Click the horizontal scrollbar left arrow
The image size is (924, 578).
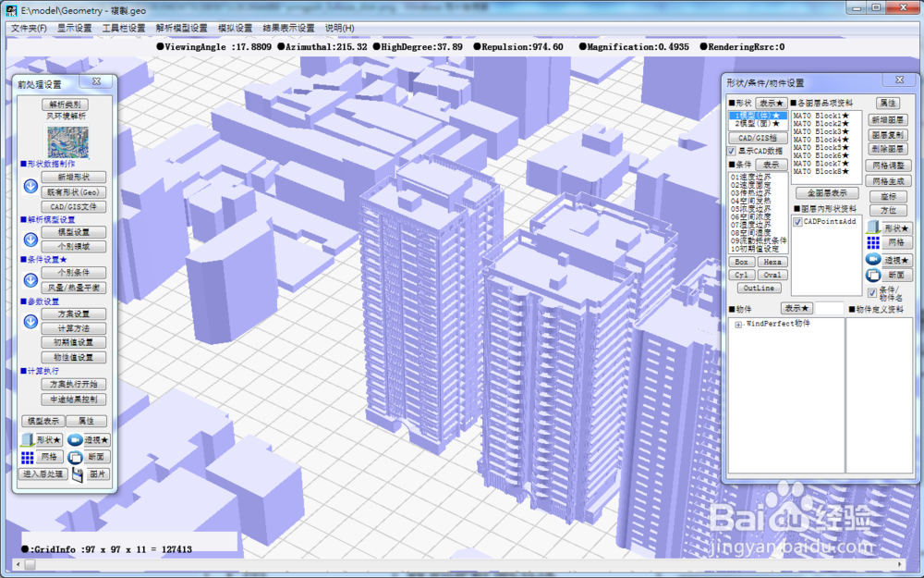point(18,565)
